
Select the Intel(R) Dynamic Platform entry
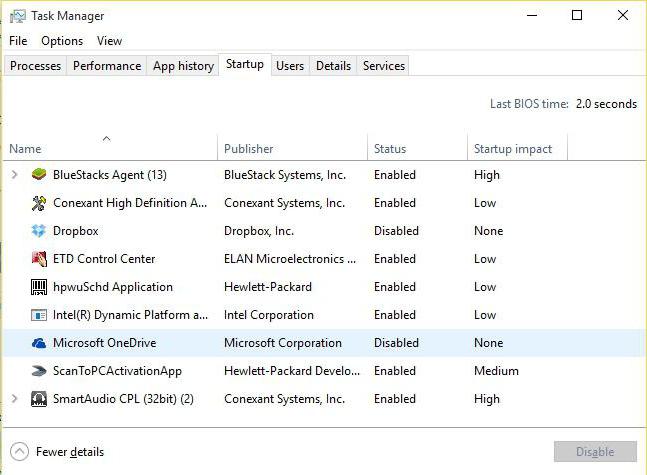point(130,315)
